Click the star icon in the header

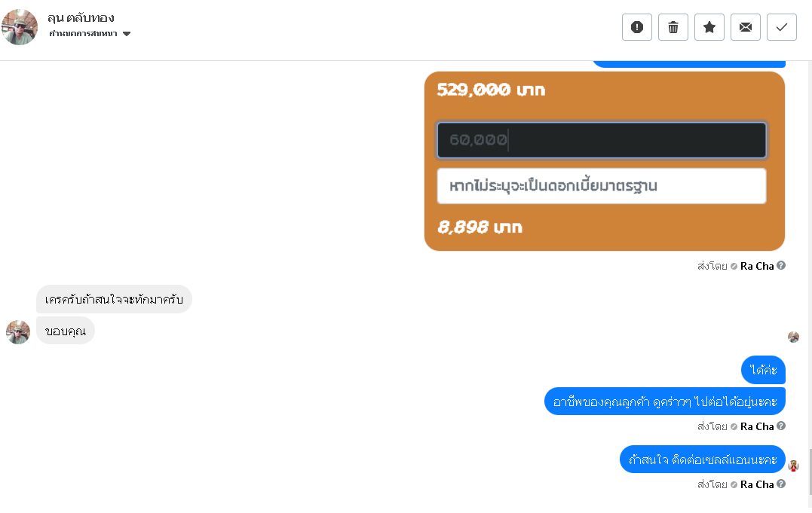pos(709,27)
